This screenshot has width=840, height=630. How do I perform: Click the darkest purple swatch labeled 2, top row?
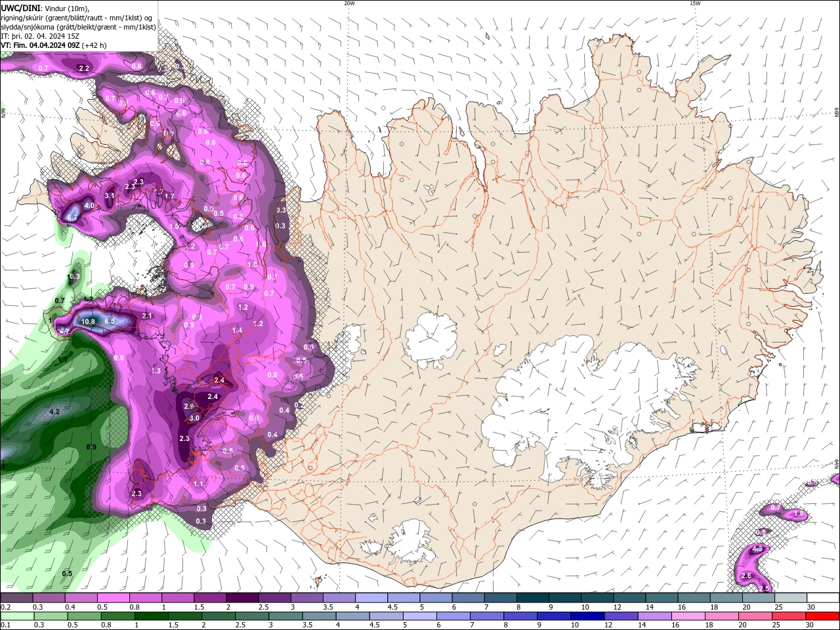click(242, 598)
